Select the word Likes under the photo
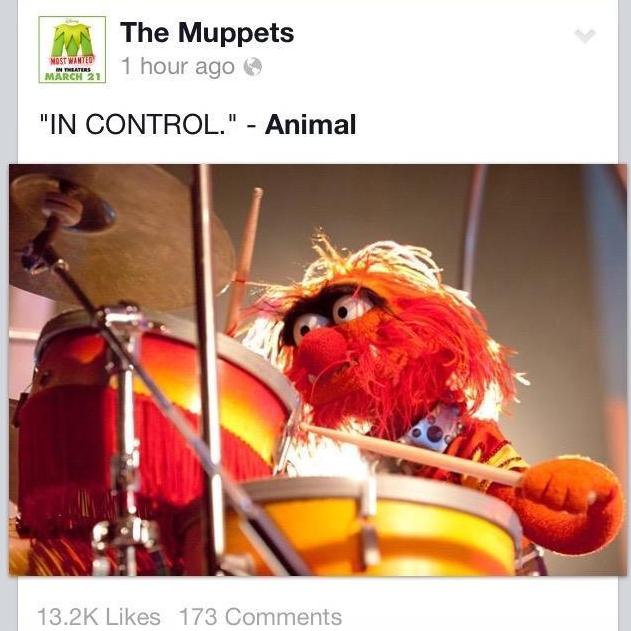The image size is (631, 631). point(133,617)
